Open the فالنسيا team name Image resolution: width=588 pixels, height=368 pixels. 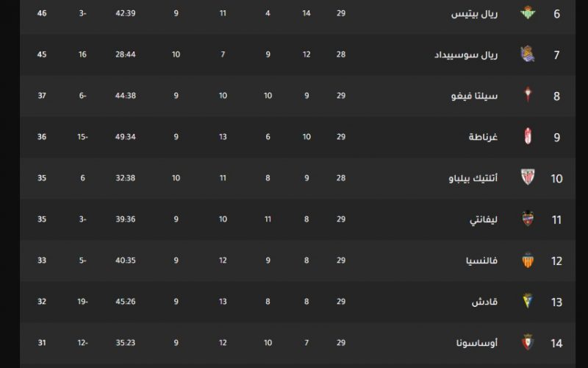482,261
